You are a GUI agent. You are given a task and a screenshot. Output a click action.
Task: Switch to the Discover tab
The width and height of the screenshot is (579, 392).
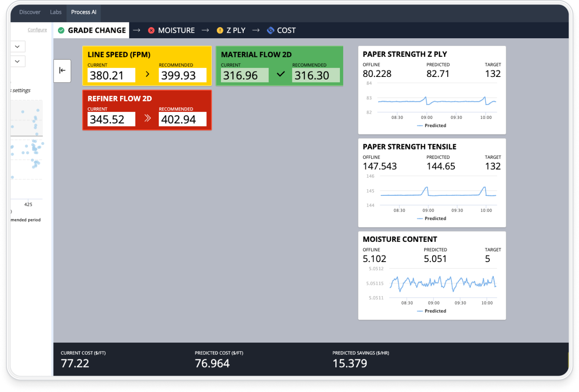(30, 12)
